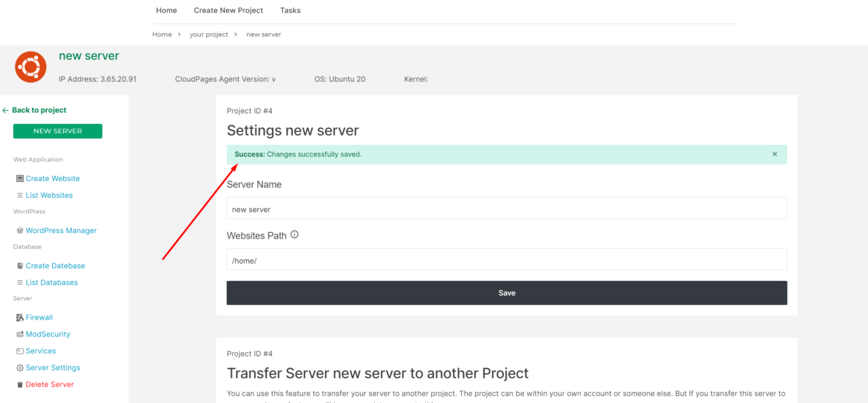Click the orange Ubuntu logo icon
Image resolution: width=868 pixels, height=403 pixels.
tap(31, 66)
